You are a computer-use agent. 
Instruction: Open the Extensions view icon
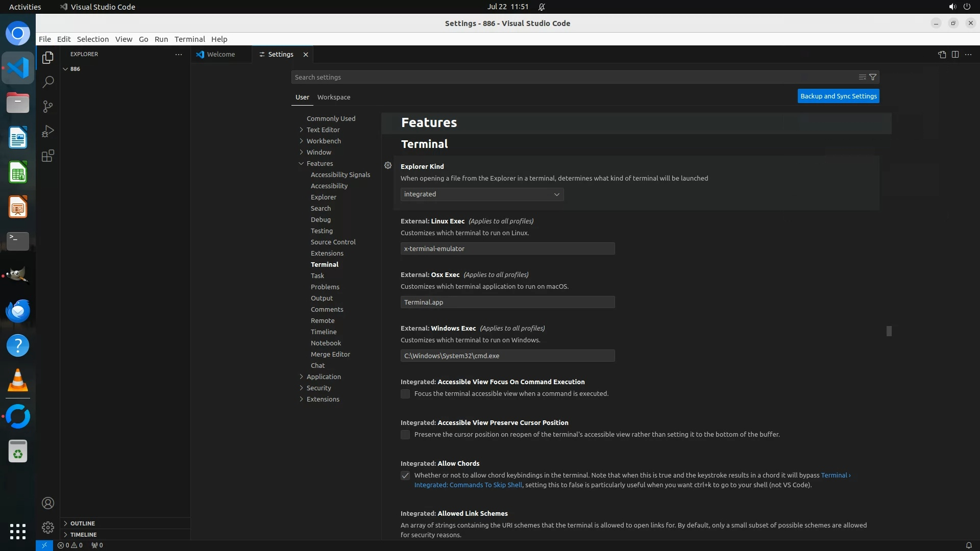[48, 156]
